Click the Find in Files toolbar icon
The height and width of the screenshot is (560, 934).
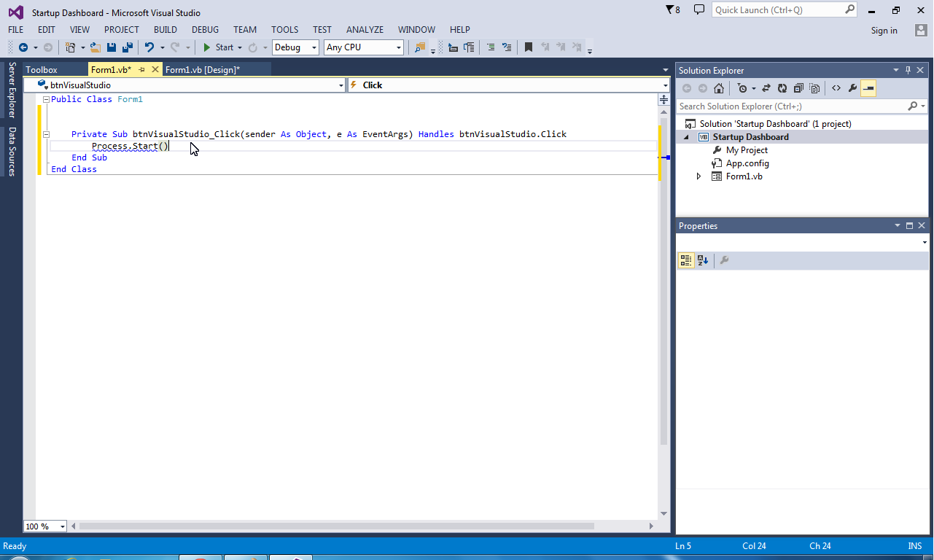420,47
